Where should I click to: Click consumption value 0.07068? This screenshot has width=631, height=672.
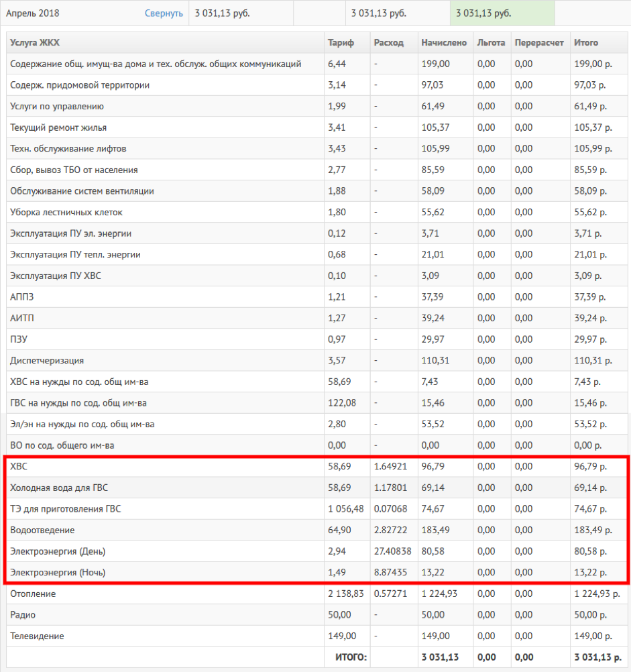click(390, 509)
